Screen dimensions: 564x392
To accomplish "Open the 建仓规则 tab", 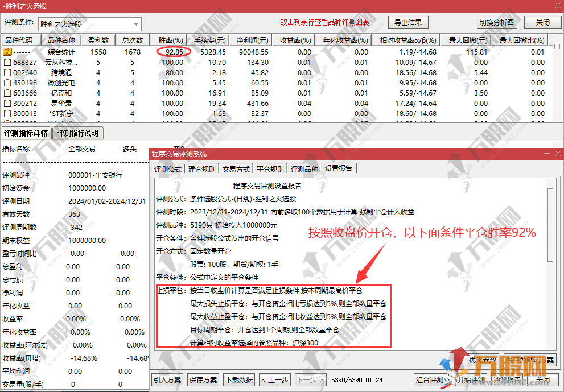I will click(x=202, y=169).
